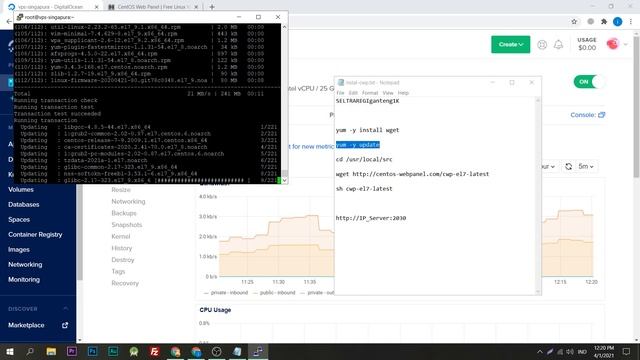Open Spaces in sidebar
This screenshot has width=640, height=360.
coord(19,220)
